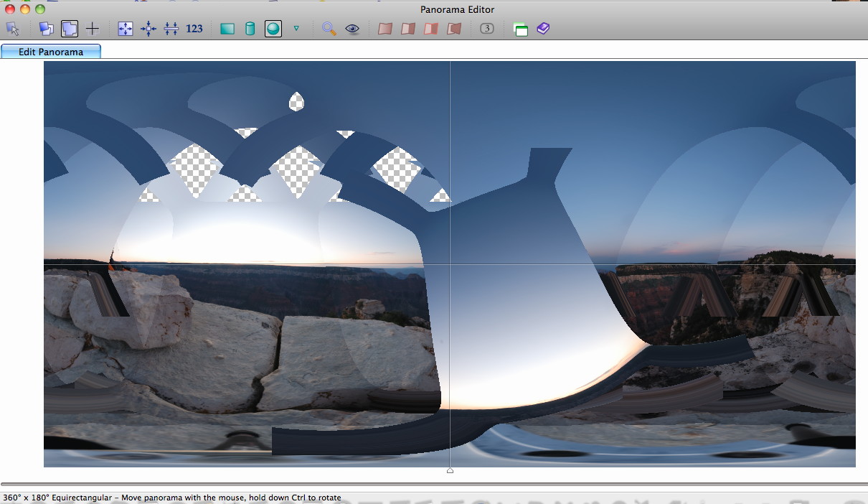Click the center panorama icon

coord(148,29)
